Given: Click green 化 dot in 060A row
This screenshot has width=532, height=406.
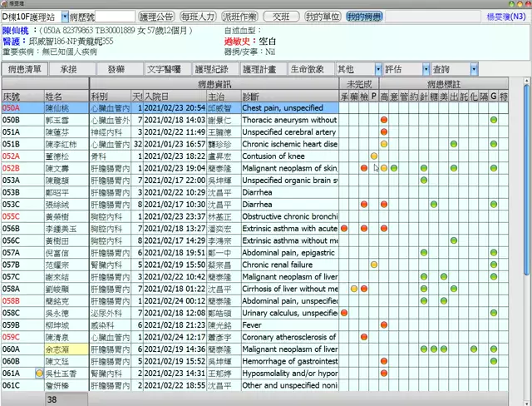Looking at the screenshot, I should [x=474, y=349].
